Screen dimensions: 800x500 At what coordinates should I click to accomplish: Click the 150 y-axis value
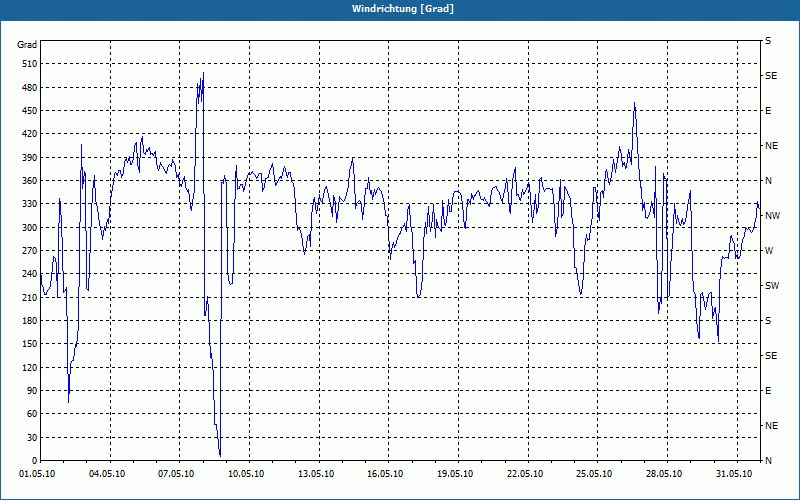tap(30, 344)
